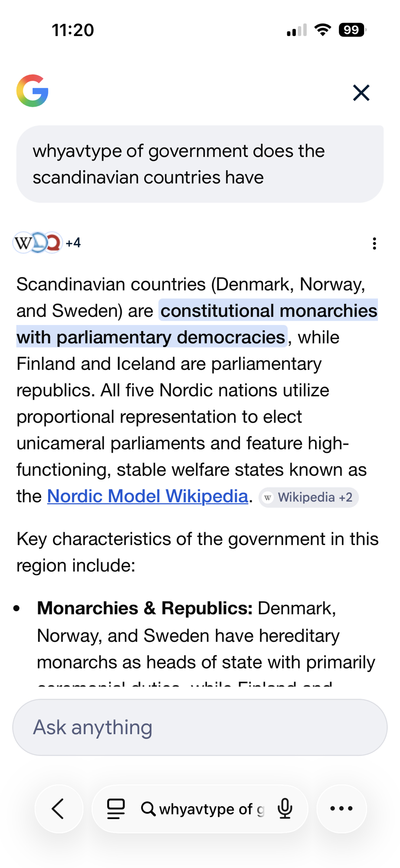Open the page tabs icon in bottom bar

pos(116,809)
